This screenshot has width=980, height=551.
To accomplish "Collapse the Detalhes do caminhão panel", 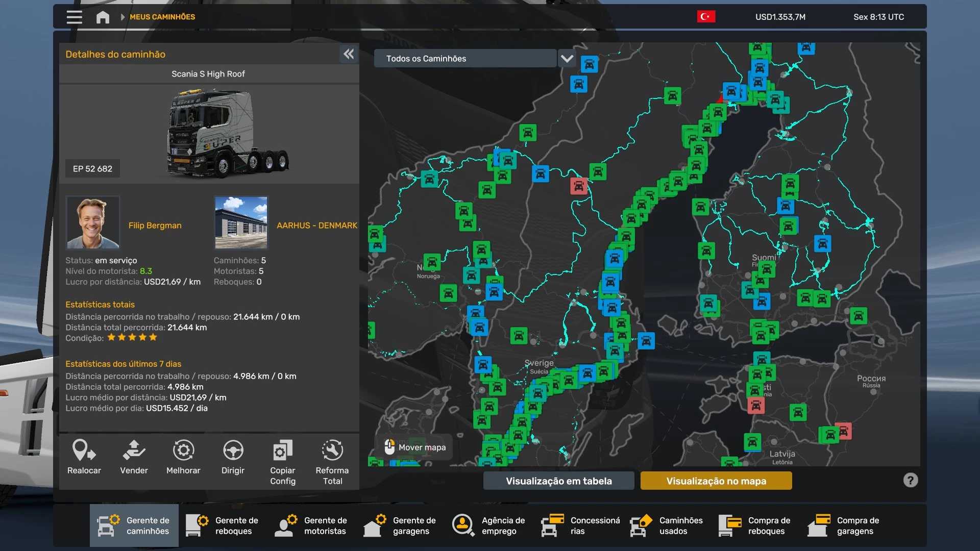I will tap(349, 54).
